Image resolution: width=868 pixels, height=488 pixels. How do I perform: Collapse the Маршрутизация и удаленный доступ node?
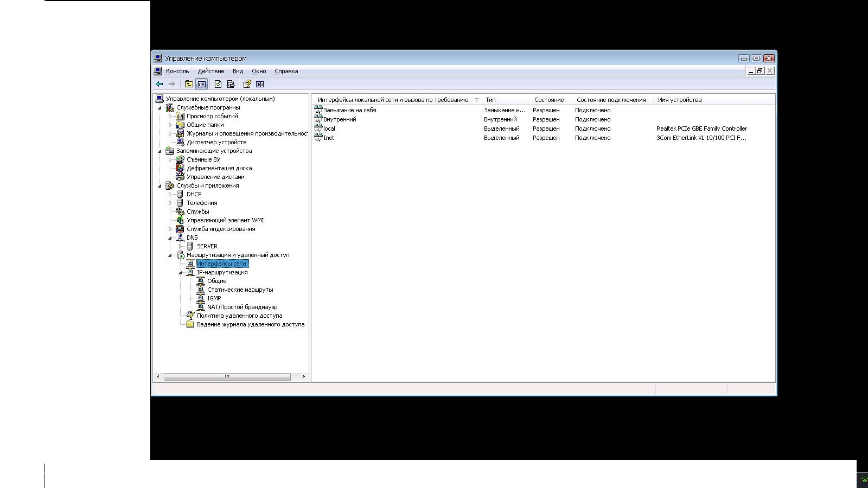click(x=170, y=255)
